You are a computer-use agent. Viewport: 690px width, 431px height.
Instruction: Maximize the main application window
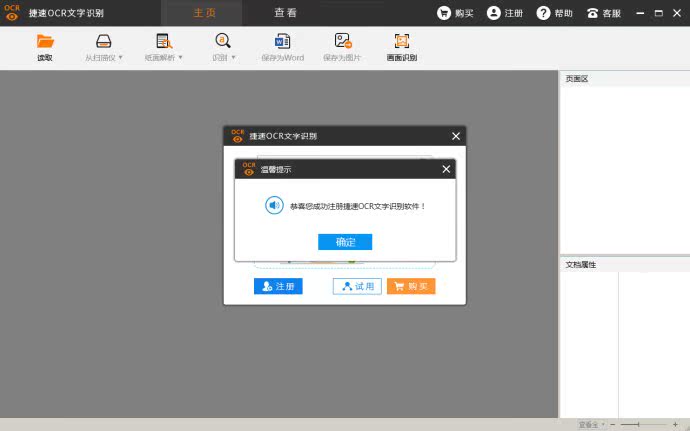[659, 13]
